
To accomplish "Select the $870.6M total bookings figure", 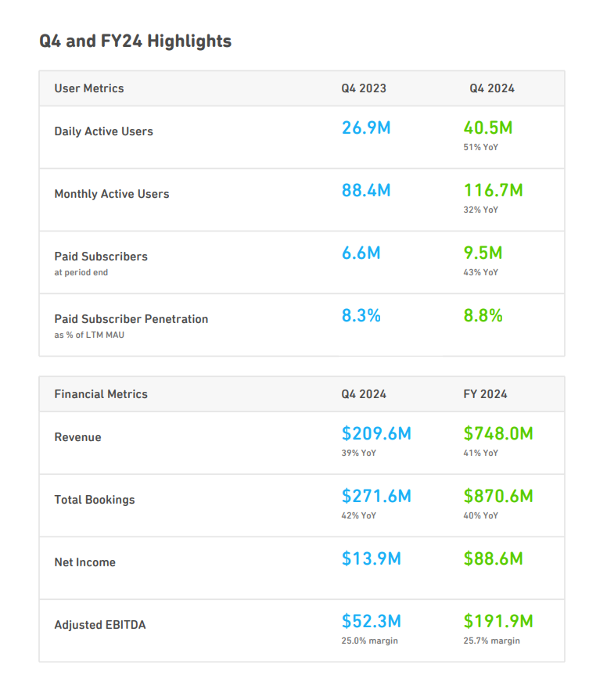I will click(x=498, y=496).
